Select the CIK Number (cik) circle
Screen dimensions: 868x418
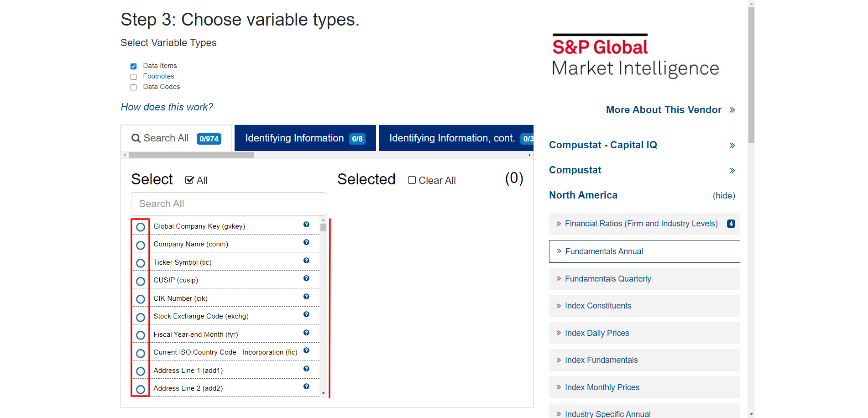[x=141, y=299]
